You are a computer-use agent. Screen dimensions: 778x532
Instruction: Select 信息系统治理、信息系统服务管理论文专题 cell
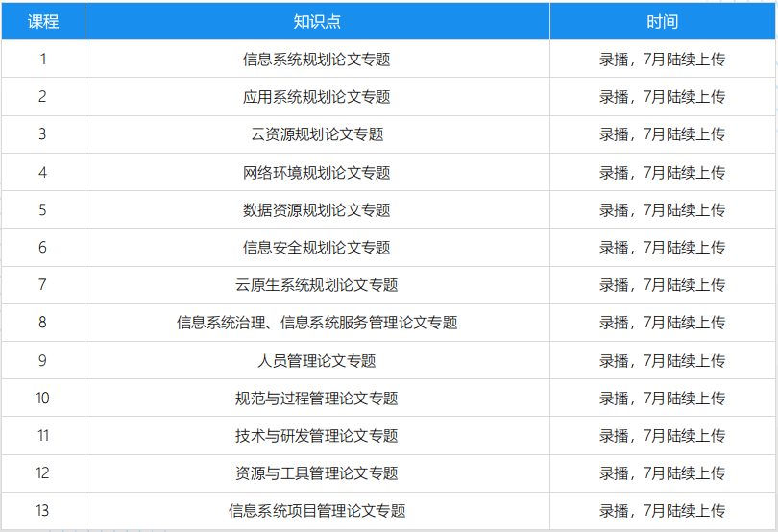[x=317, y=323]
